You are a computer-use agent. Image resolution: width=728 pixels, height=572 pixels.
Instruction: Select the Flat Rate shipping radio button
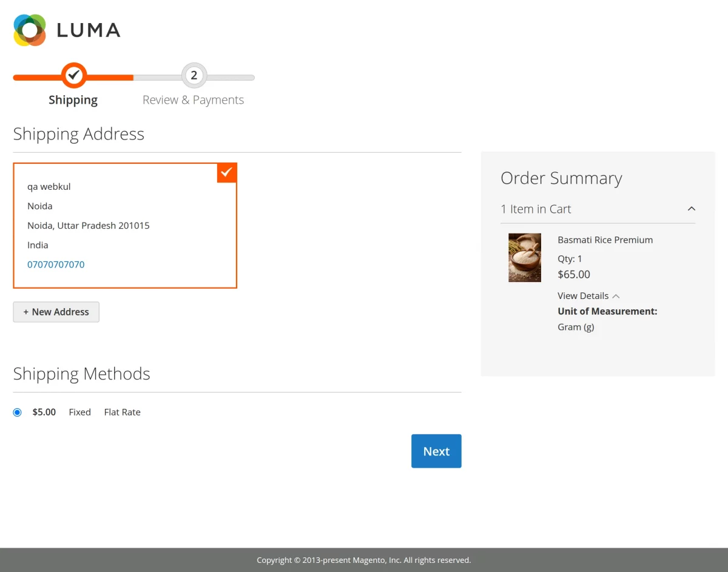click(x=17, y=412)
